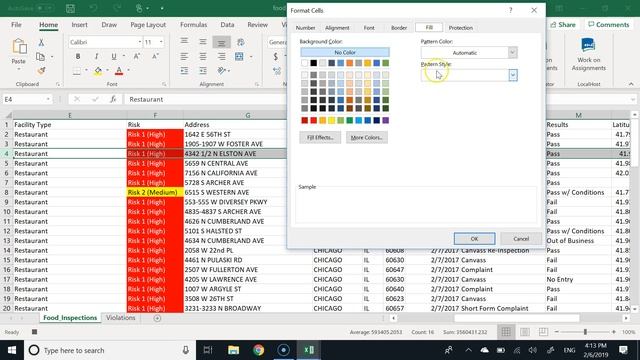Click Align Right icon
This screenshot has width=640, height=360.
pyautogui.click(x=221, y=56)
